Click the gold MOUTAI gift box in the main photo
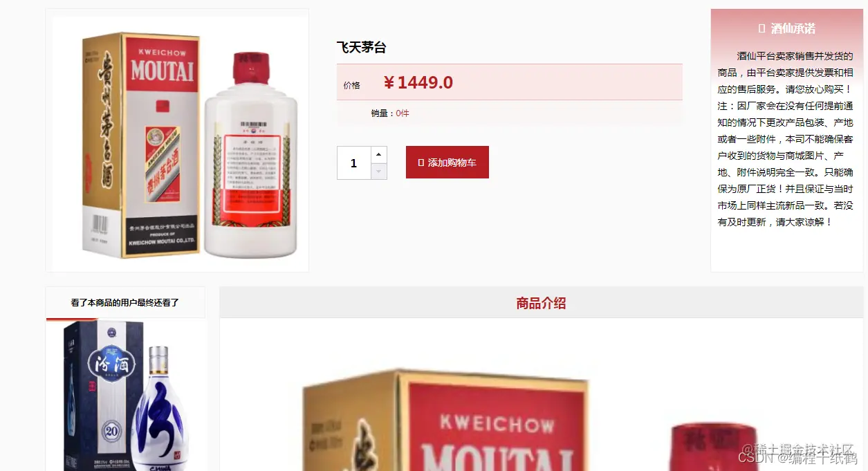The width and height of the screenshot is (868, 471). click(x=141, y=145)
